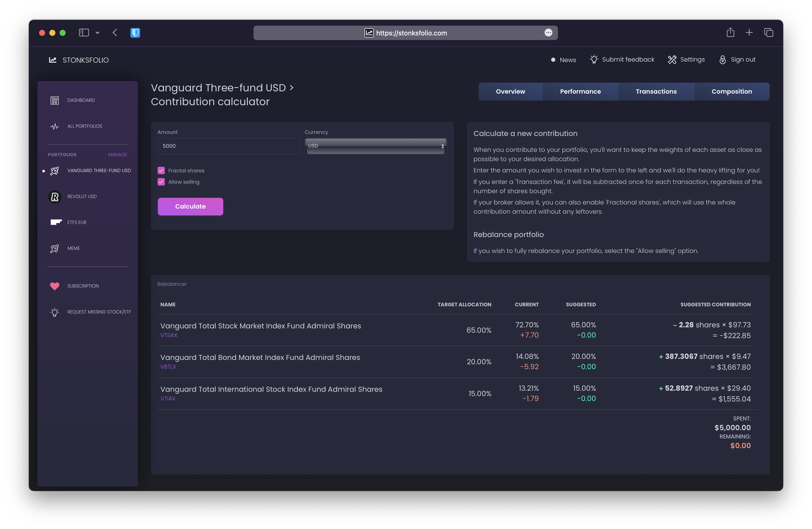Open All Portfolios in the sidebar
This screenshot has width=812, height=529.
[x=85, y=126]
